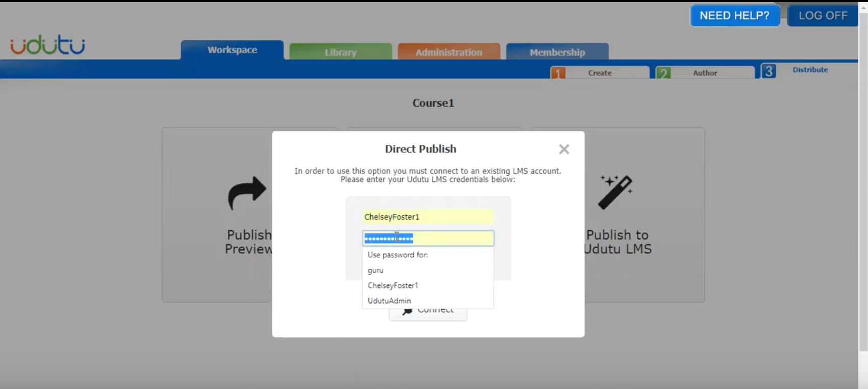
Task: Click the Course1 title
Action: [433, 103]
